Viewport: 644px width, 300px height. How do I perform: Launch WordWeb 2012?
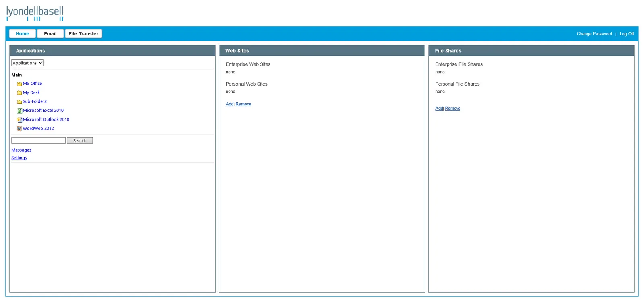38,129
